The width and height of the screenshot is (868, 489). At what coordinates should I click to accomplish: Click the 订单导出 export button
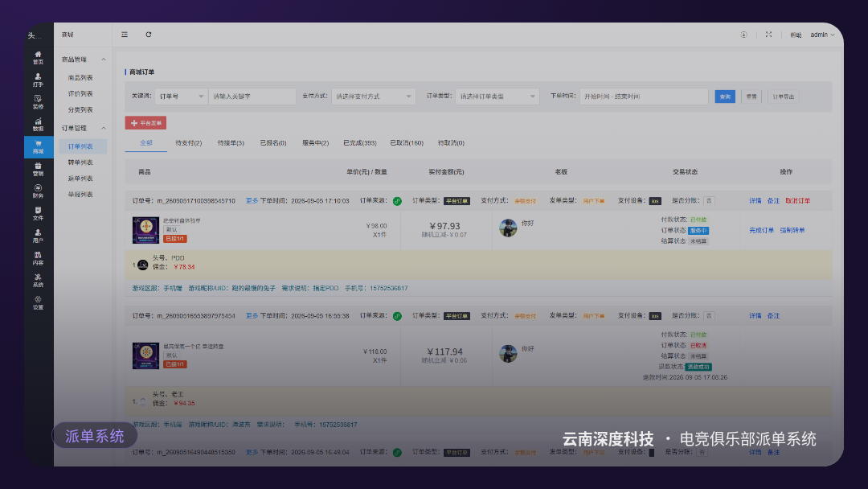pos(784,97)
